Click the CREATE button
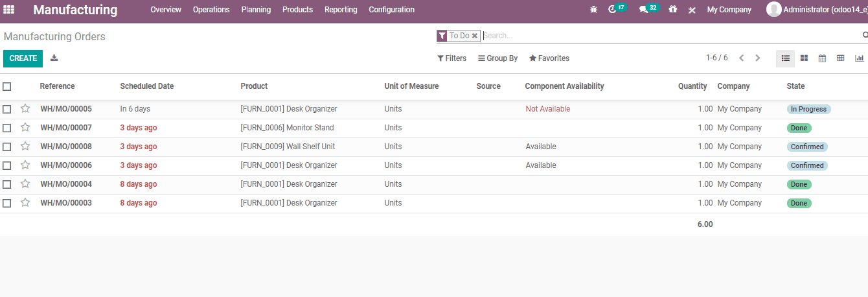Image resolution: width=868 pixels, height=297 pixels. pyautogui.click(x=23, y=58)
